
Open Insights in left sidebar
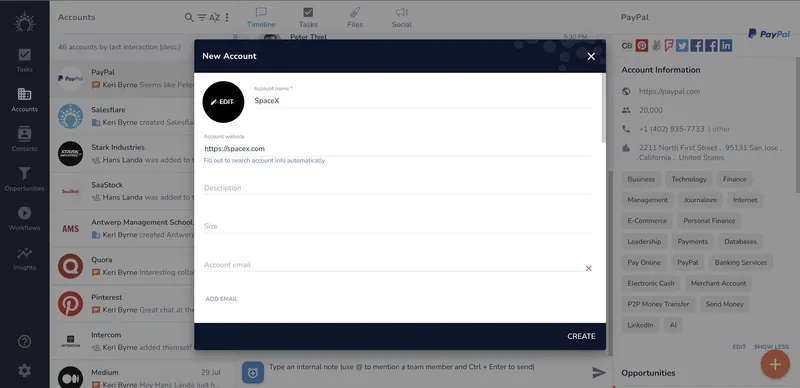click(x=24, y=258)
